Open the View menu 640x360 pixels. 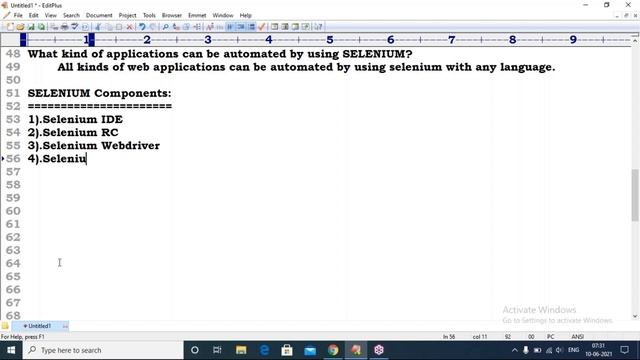pyautogui.click(x=51, y=15)
